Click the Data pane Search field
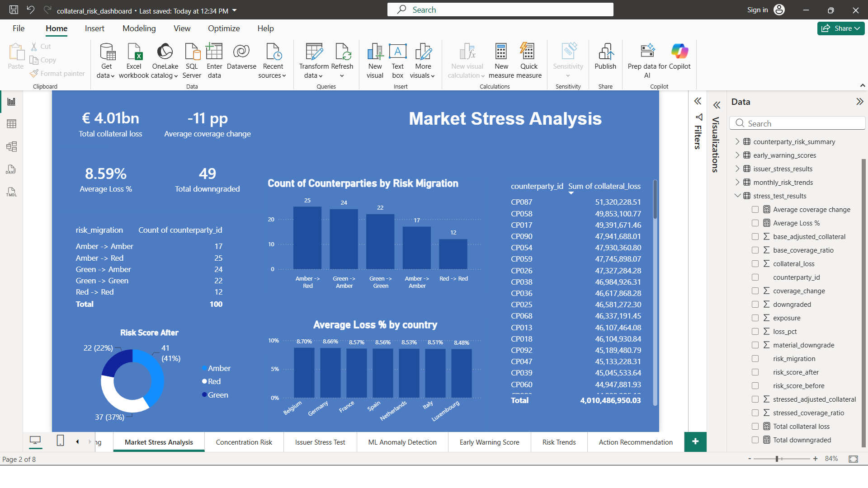Screen dimensions: 868x488 797,123
